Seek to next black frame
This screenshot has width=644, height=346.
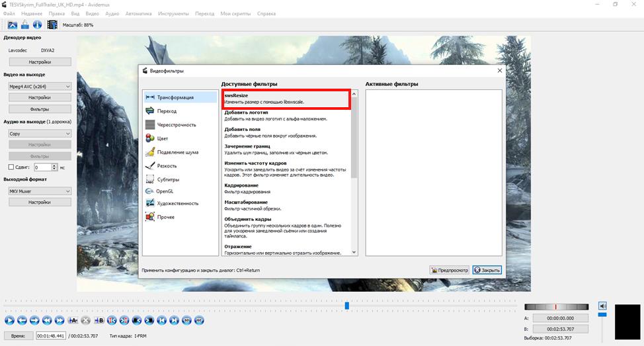tap(149, 320)
